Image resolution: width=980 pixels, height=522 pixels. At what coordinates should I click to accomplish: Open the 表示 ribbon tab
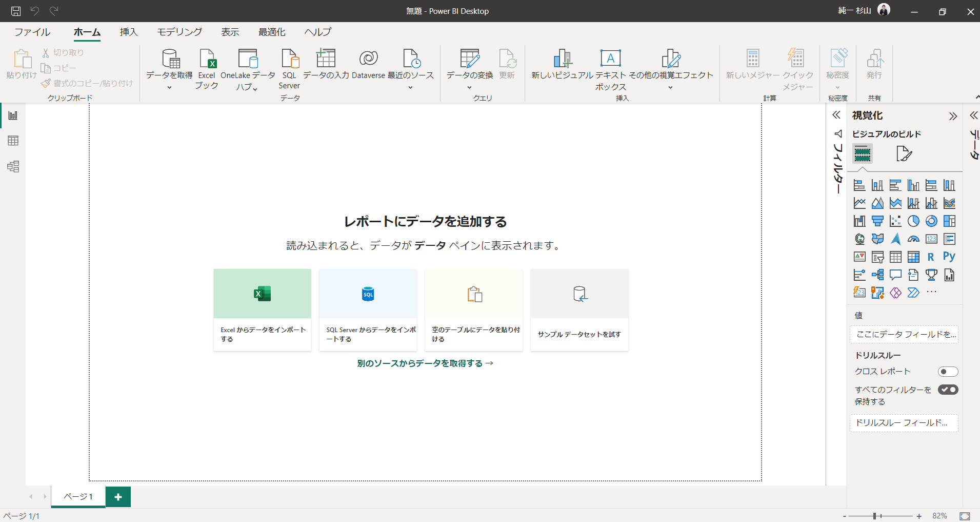tap(230, 32)
